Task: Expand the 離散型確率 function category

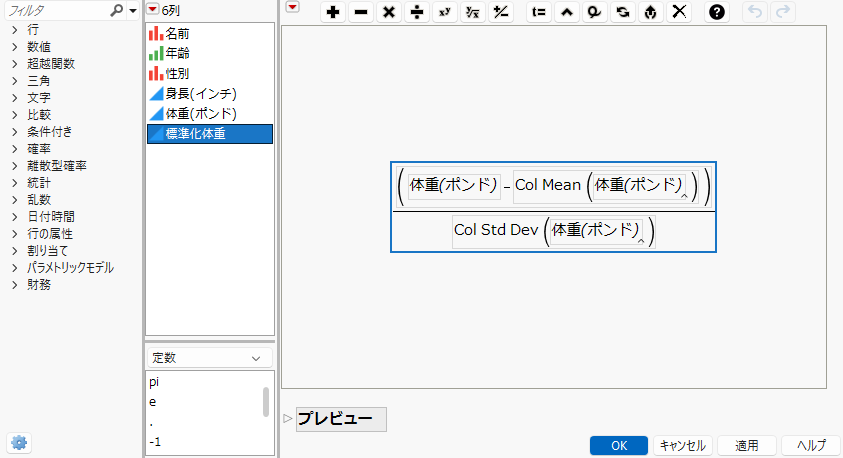Action: coord(15,166)
